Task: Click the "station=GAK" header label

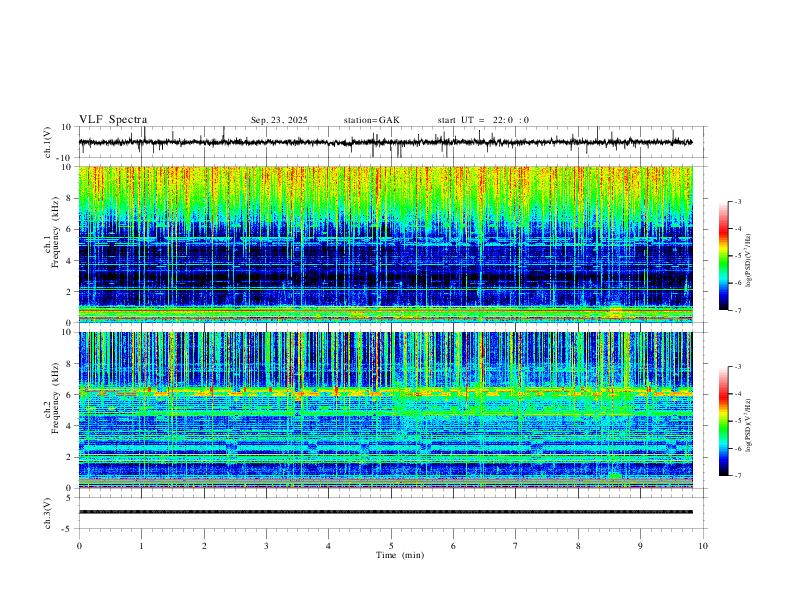Action: tap(371, 120)
